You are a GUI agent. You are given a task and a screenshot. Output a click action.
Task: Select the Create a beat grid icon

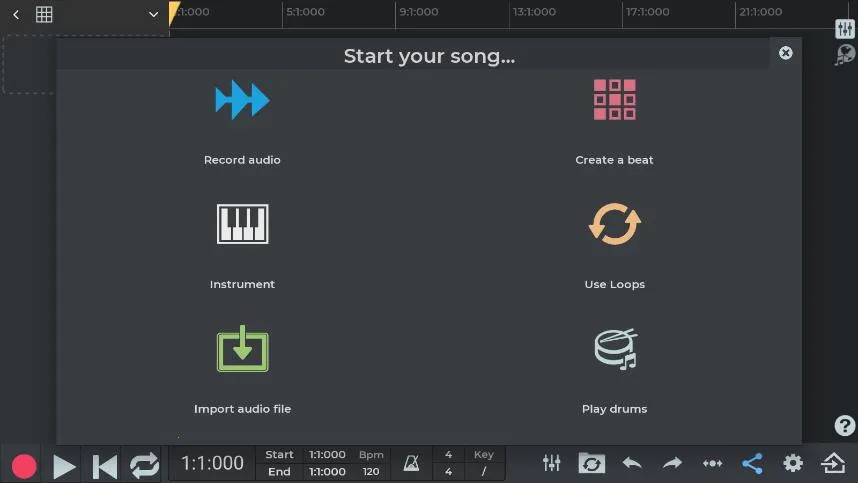click(614, 101)
